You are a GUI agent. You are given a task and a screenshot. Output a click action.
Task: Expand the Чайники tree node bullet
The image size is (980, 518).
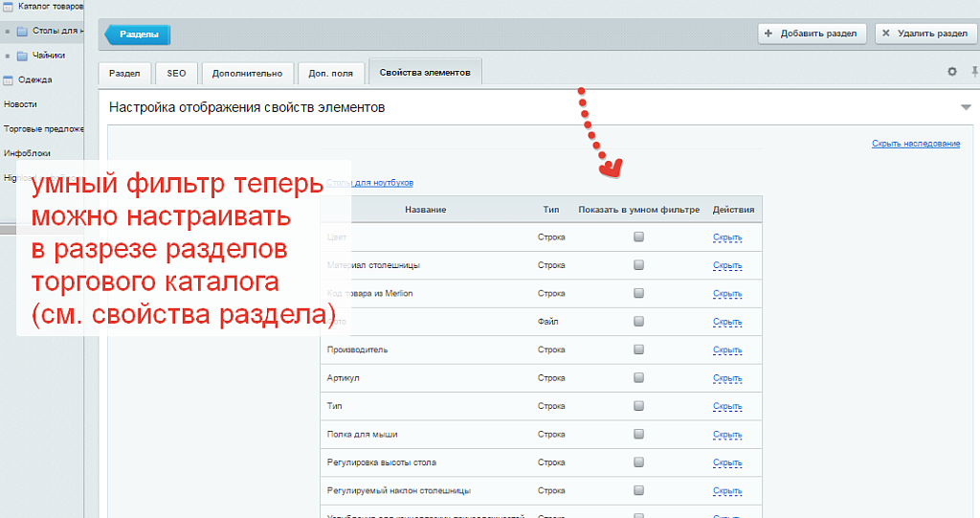click(8, 56)
